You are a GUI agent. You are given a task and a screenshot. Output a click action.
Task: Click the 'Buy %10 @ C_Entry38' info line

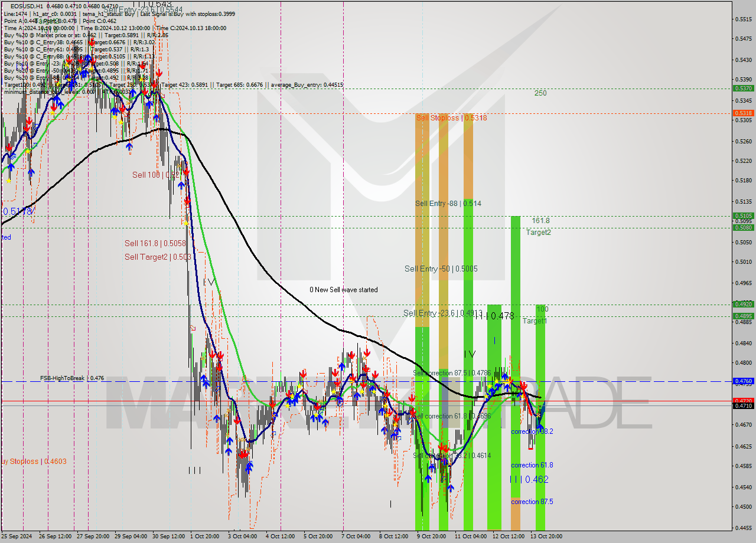(x=80, y=42)
